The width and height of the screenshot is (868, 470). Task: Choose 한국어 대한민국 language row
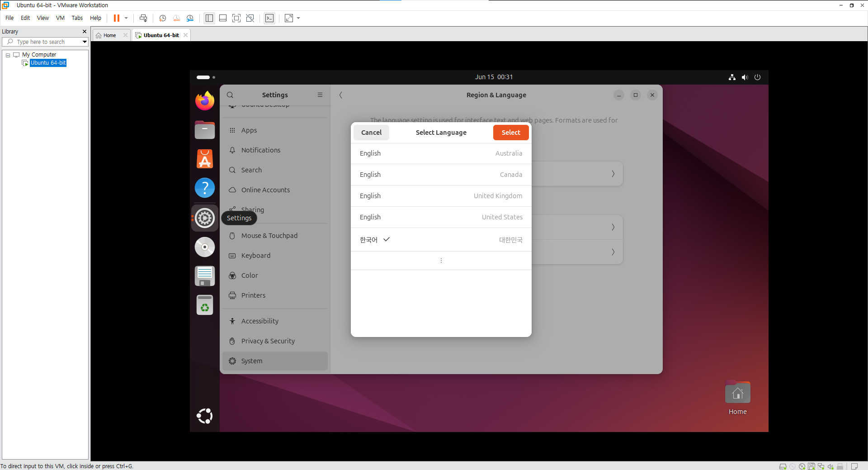tap(441, 240)
